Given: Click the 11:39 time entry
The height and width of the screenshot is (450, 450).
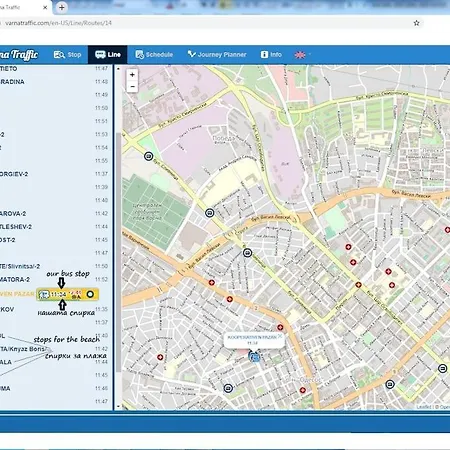Looking at the screenshot, I should (x=101, y=187).
